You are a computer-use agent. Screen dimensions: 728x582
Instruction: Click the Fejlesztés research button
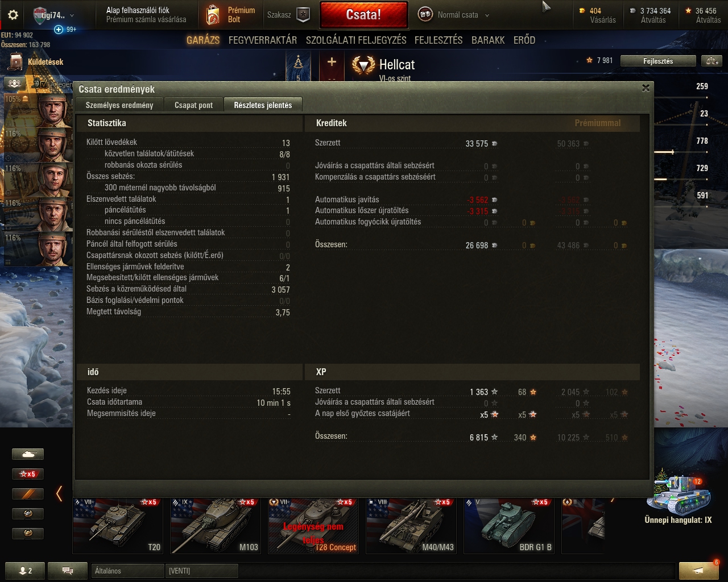click(658, 61)
